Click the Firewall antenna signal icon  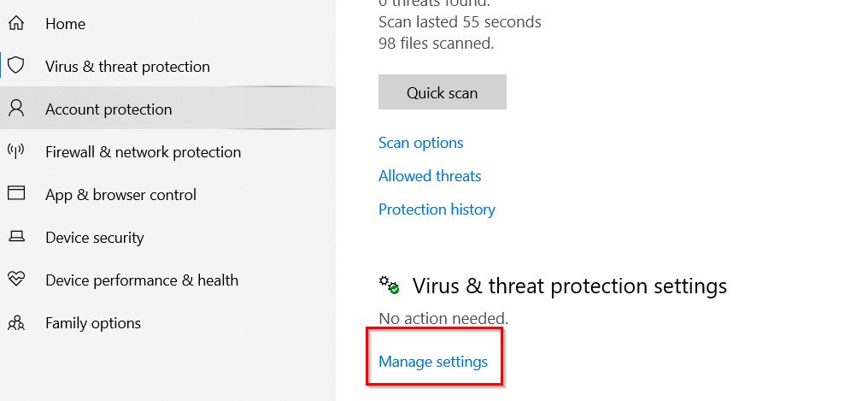(x=16, y=150)
